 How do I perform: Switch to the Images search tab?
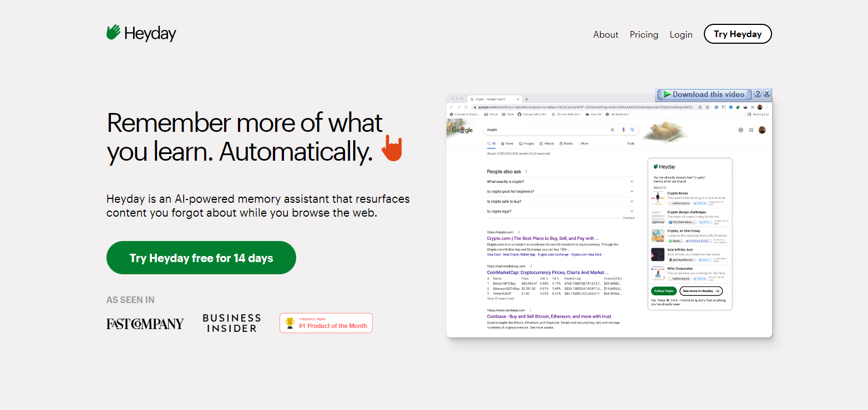pos(526,143)
